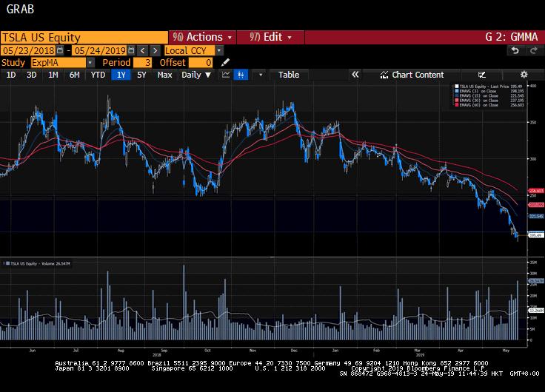Image resolution: width=545 pixels, height=392 pixels.
Task: Open chart settings gear icon
Action: 524,74
